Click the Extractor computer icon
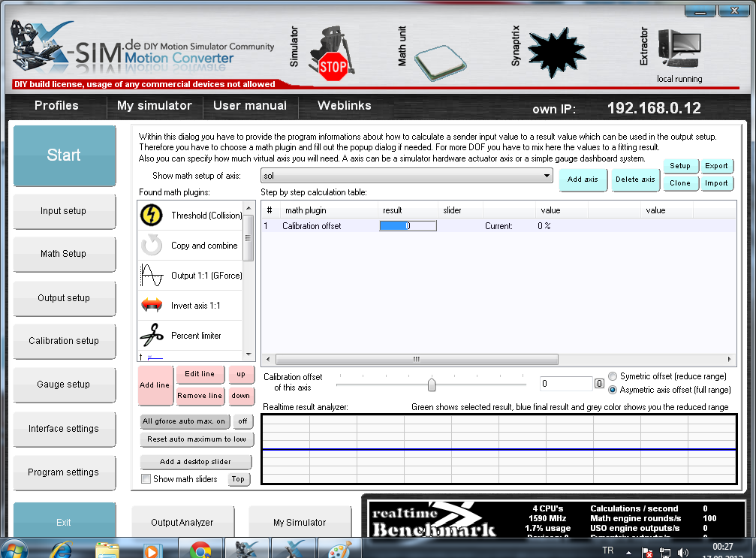Screen dimensions: 756x558 coord(679,48)
